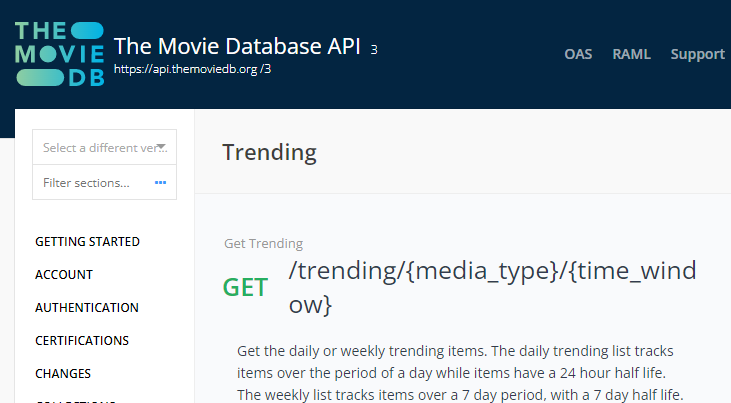Open the RAML link in header

click(x=631, y=54)
